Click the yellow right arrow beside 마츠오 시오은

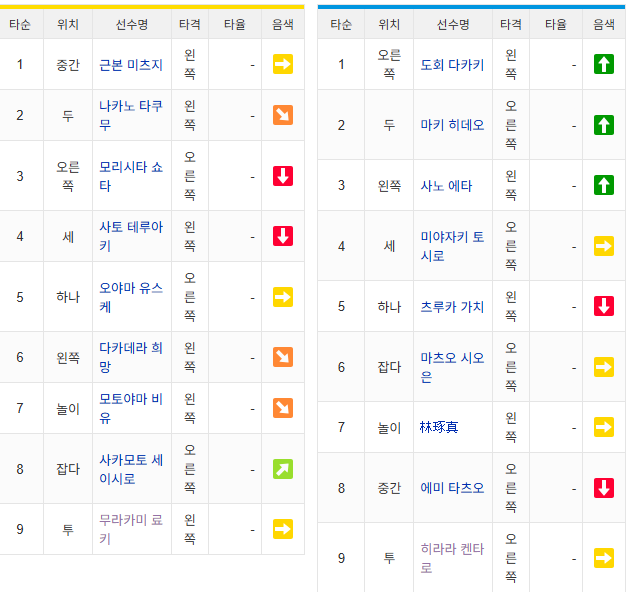pyautogui.click(x=604, y=367)
